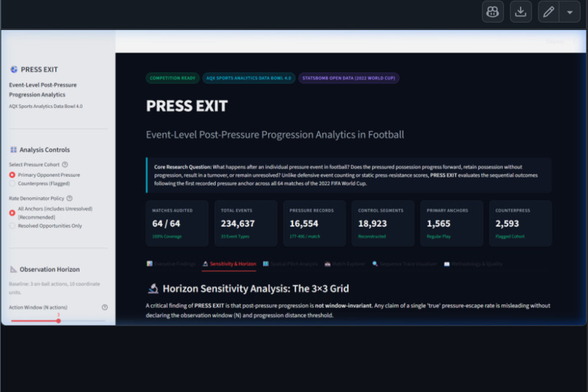Click the 'Regular Play' caption
The width and height of the screenshot is (588, 392).
pyautogui.click(x=438, y=237)
